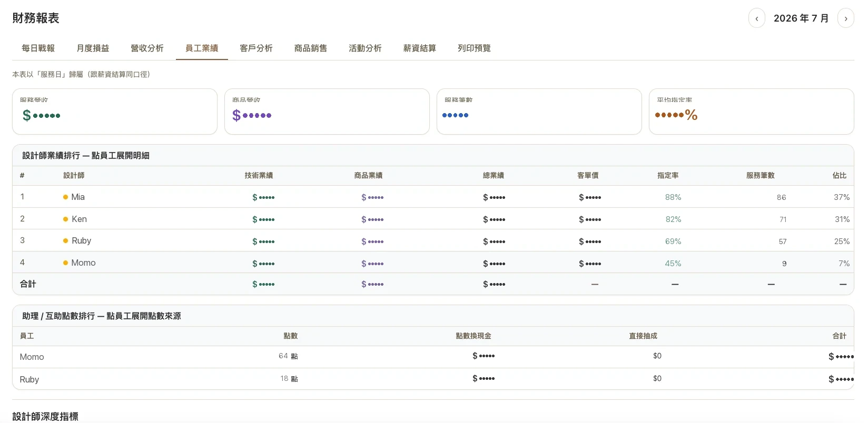Click the 佔比 column header
Screen dimensions: 868x423
click(x=840, y=176)
